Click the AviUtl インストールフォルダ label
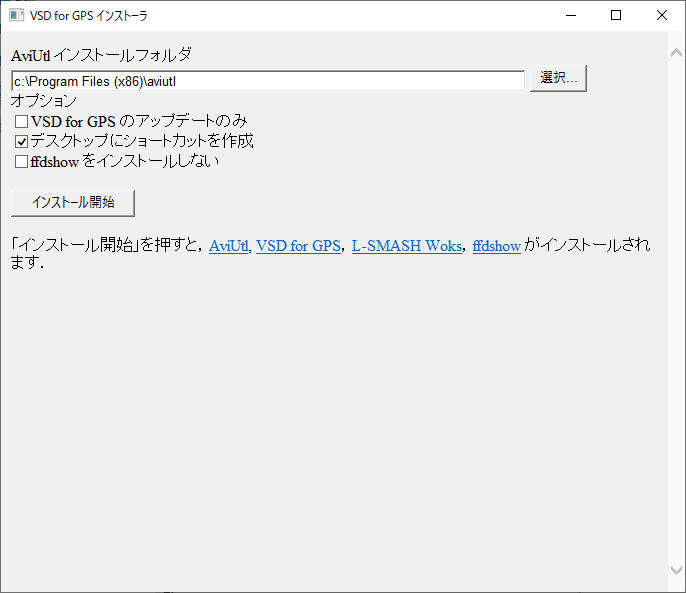 point(101,55)
